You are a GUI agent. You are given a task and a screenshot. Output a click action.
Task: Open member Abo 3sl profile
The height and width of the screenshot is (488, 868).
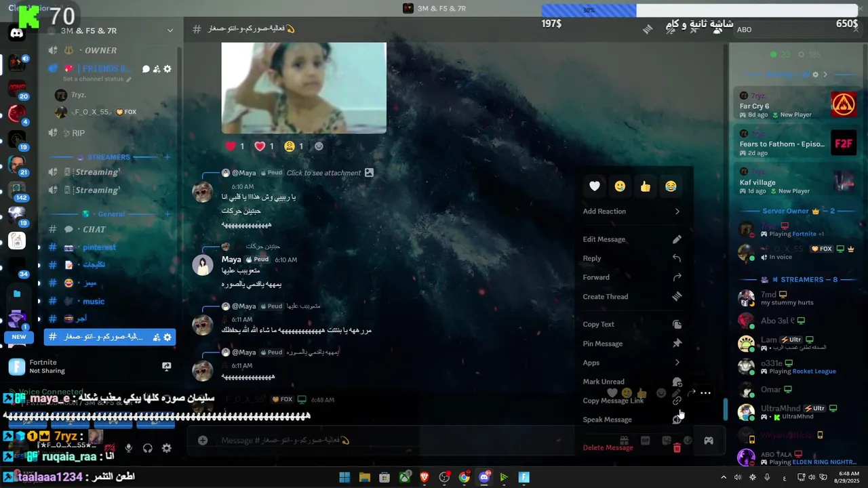(797, 321)
